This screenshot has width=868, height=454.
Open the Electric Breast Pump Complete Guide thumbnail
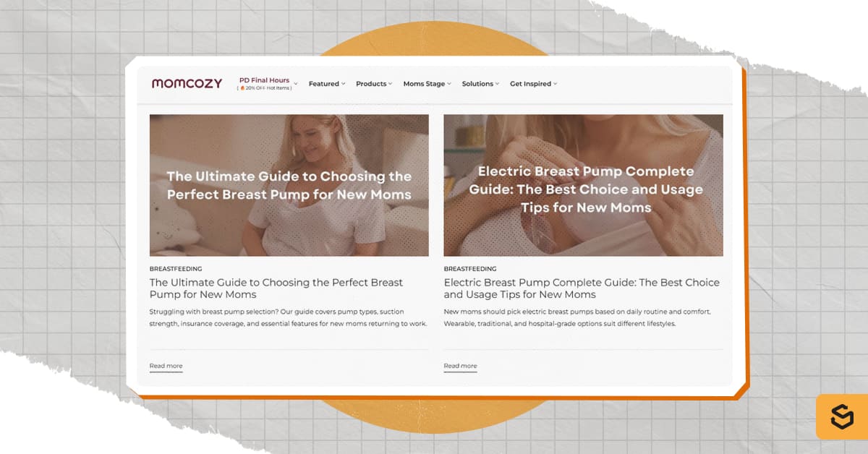(583, 185)
